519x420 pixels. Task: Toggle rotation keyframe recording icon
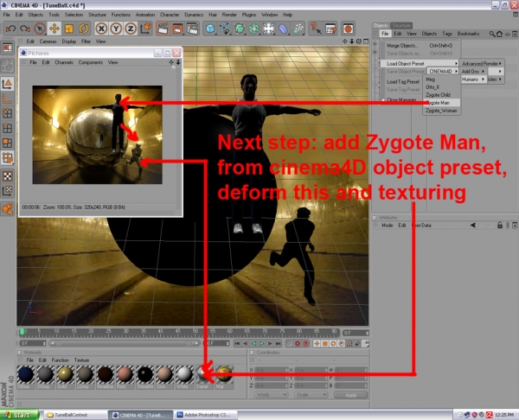pos(333,344)
